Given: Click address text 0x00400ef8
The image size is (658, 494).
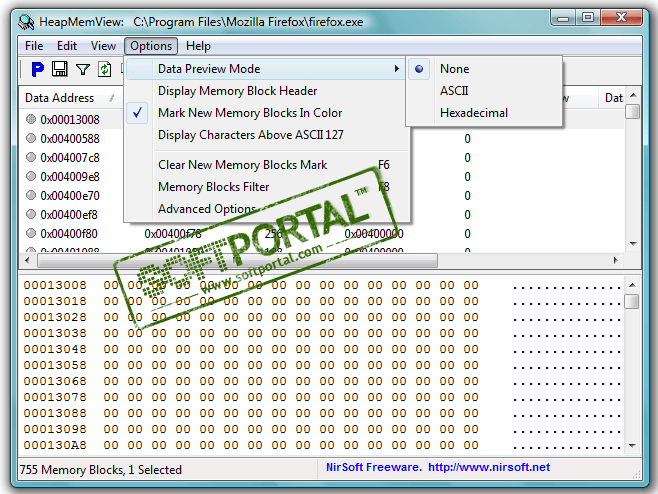Looking at the screenshot, I should pyautogui.click(x=69, y=214).
